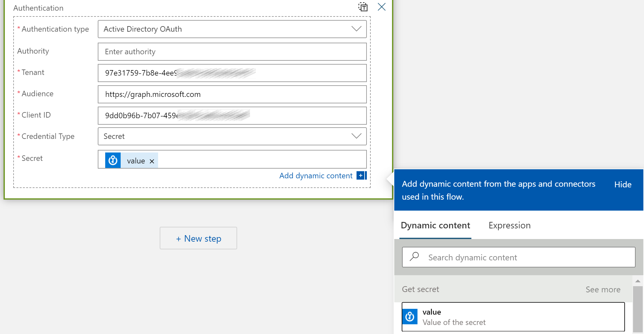The image size is (644, 334).
Task: Click the Search dynamic content box
Action: pos(516,257)
